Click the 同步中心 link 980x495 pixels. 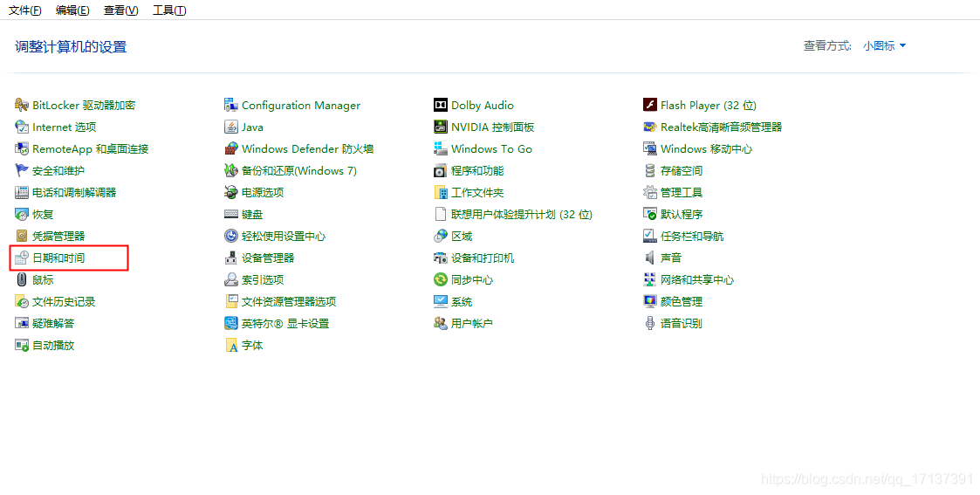pyautogui.click(x=472, y=279)
